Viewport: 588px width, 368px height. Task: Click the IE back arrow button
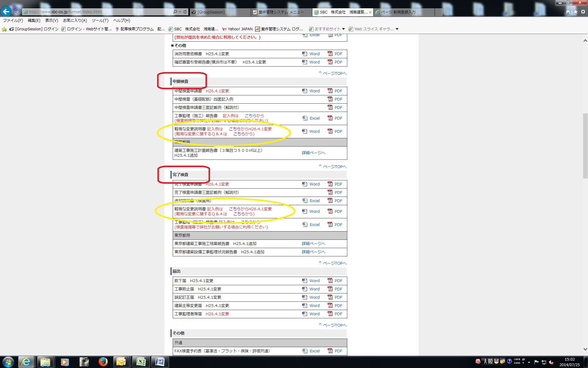coord(6,12)
